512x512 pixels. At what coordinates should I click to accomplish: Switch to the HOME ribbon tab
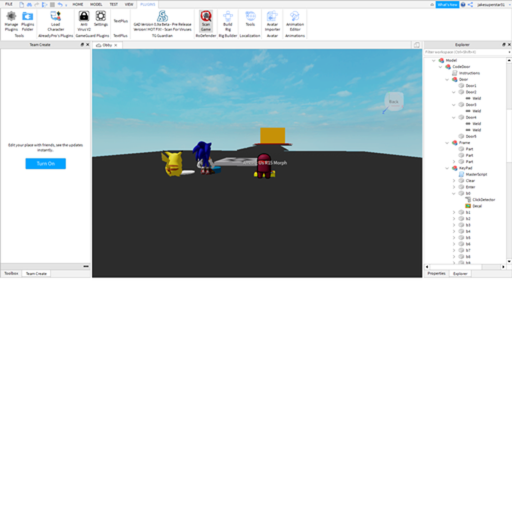(78, 4)
